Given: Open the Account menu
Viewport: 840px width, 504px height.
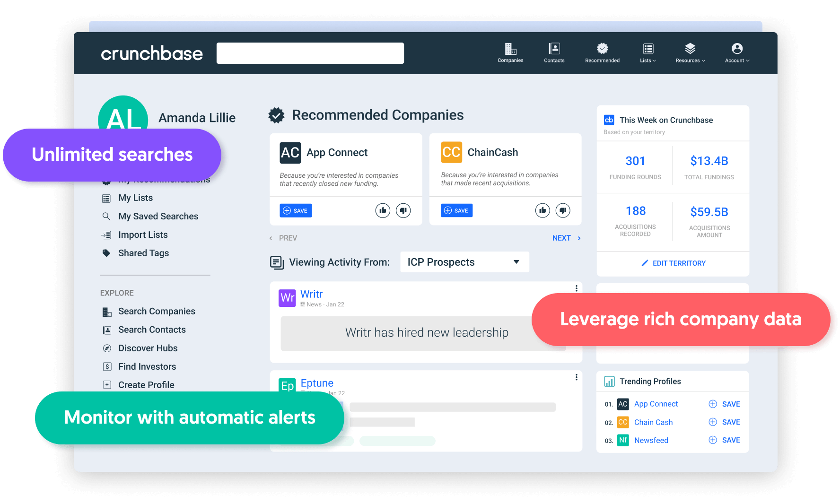Looking at the screenshot, I should 737,52.
